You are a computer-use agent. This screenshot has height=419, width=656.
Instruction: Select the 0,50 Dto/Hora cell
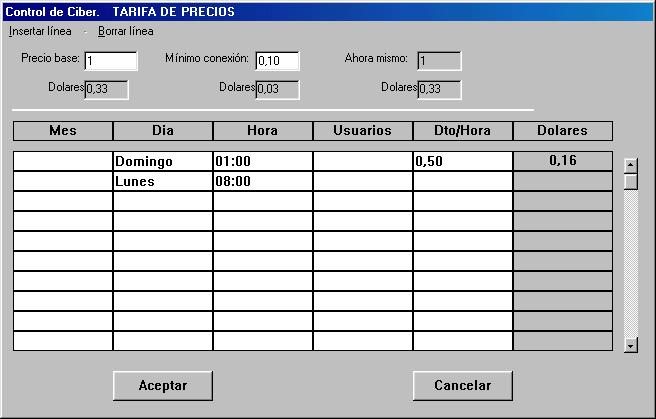(x=463, y=161)
